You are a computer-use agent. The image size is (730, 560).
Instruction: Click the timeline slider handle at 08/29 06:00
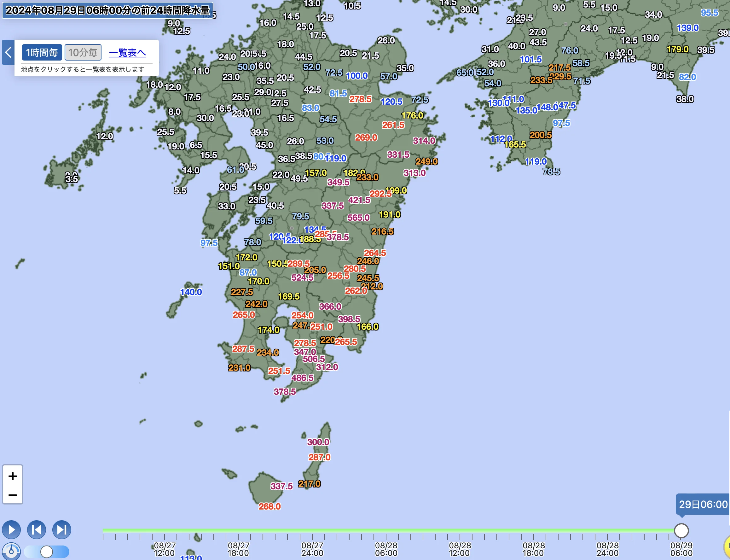click(x=681, y=530)
